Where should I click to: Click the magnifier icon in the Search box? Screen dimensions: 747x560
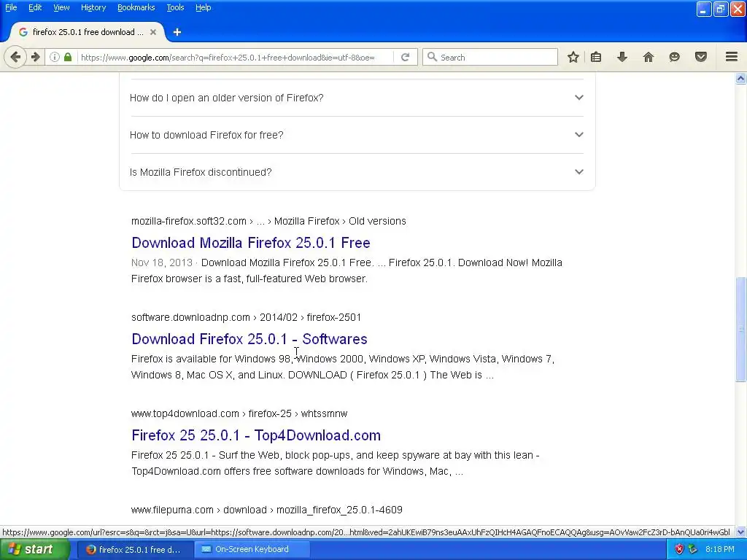[x=432, y=57]
